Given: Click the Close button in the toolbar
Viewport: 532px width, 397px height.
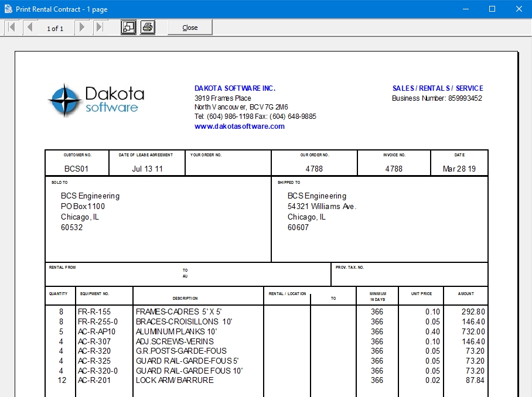Looking at the screenshot, I should click(x=190, y=28).
